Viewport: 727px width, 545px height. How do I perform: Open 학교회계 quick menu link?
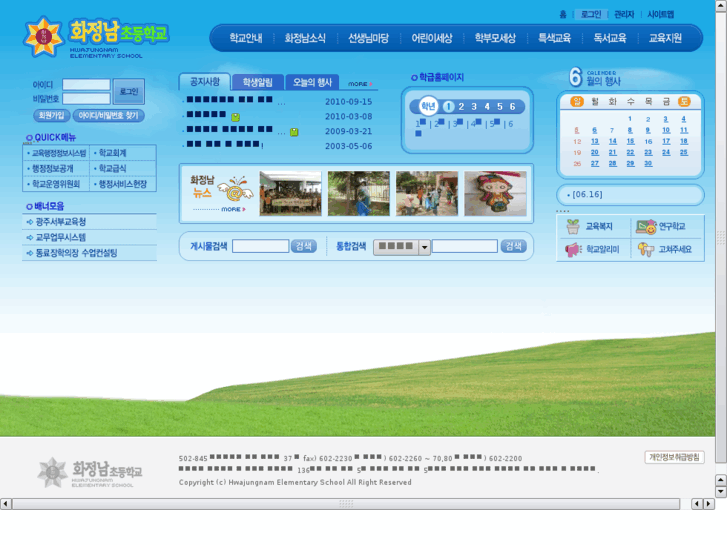pyautogui.click(x=113, y=153)
